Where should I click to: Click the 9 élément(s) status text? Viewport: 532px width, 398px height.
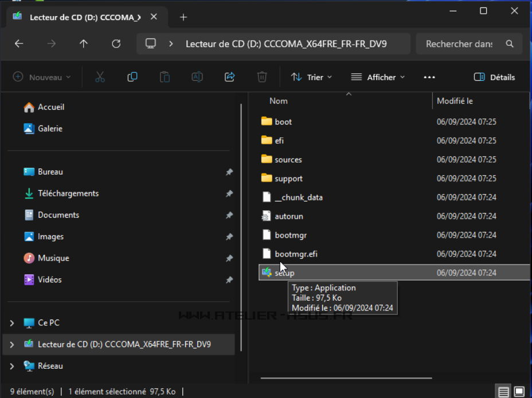pos(32,392)
